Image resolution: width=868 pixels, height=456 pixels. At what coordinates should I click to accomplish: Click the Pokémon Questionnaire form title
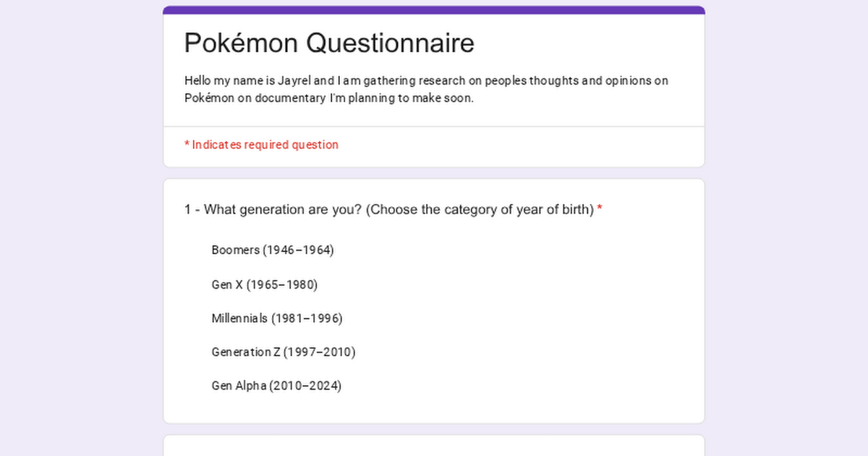click(x=329, y=43)
